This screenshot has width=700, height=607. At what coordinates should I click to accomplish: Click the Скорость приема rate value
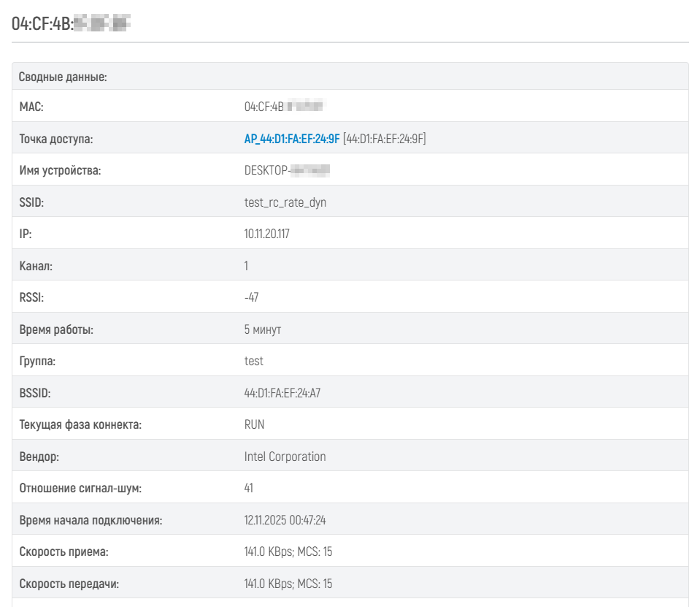point(288,551)
